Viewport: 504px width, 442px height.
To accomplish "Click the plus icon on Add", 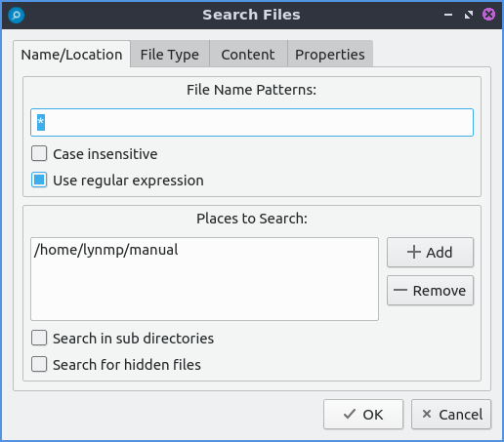I will tap(414, 252).
